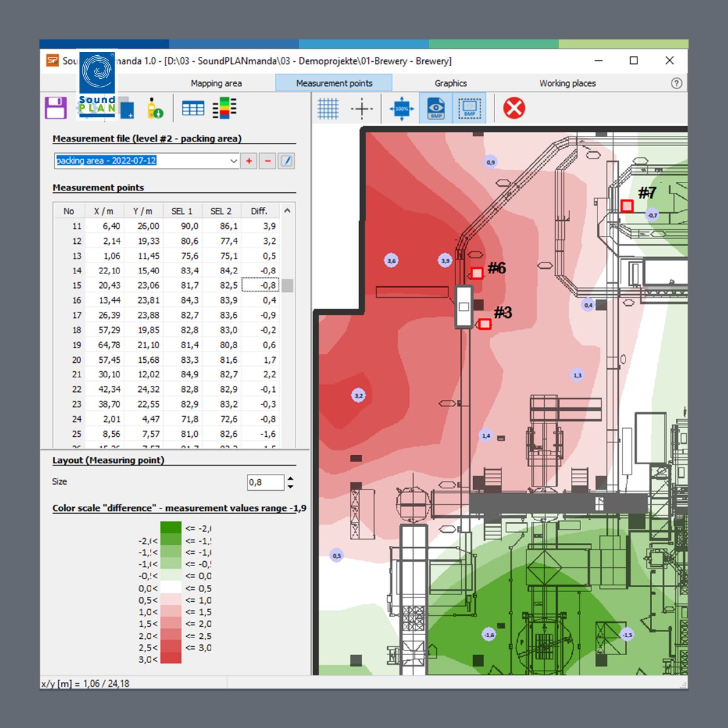Click white swatch <= 0,5
Image resolution: width=728 pixels, height=728 pixels.
pos(171,587)
